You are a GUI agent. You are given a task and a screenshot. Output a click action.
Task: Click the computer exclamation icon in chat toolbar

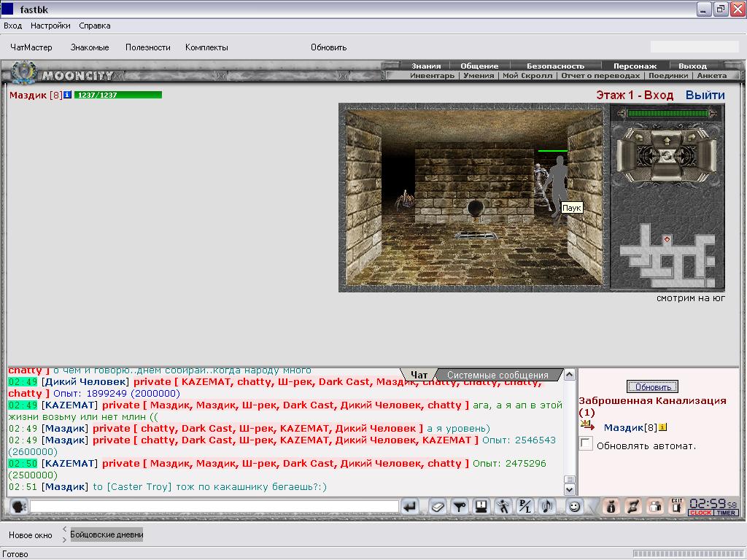point(481,507)
